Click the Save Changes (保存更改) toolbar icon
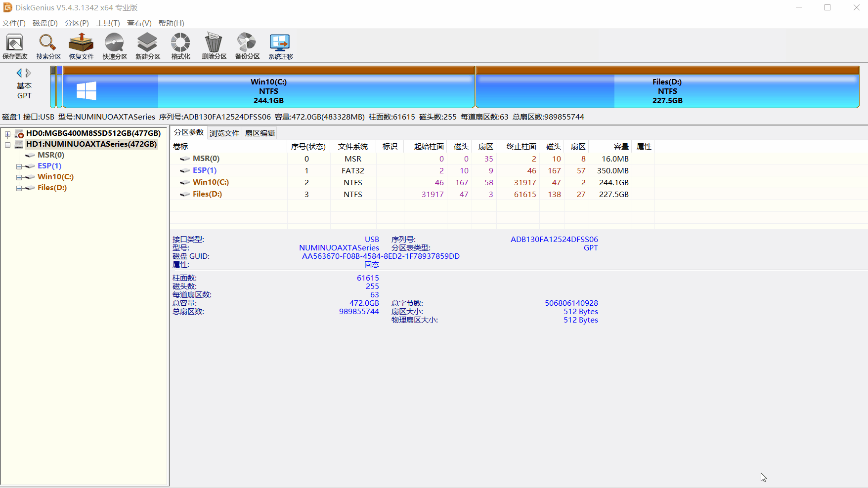 [x=15, y=46]
